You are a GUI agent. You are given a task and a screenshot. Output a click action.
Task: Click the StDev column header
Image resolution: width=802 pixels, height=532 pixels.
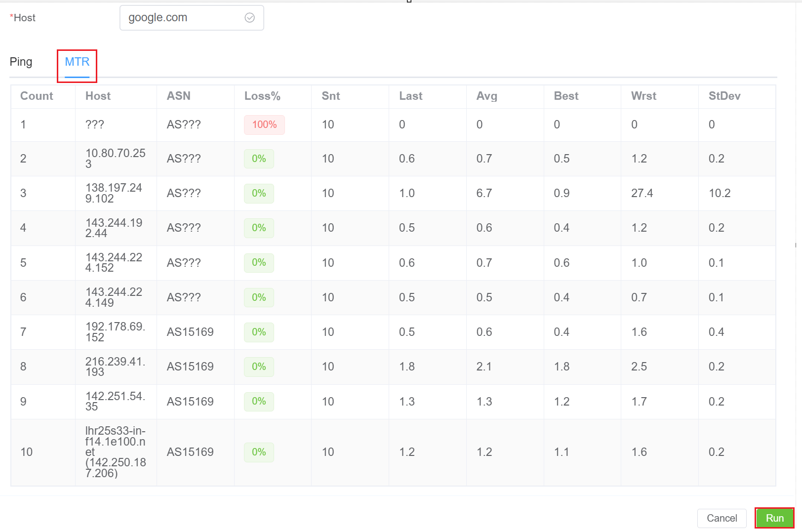pyautogui.click(x=724, y=96)
